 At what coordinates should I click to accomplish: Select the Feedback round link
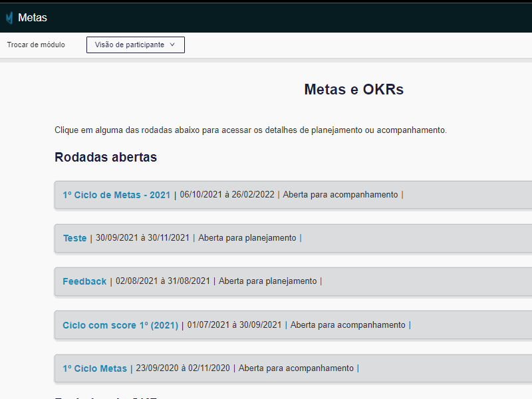click(84, 281)
